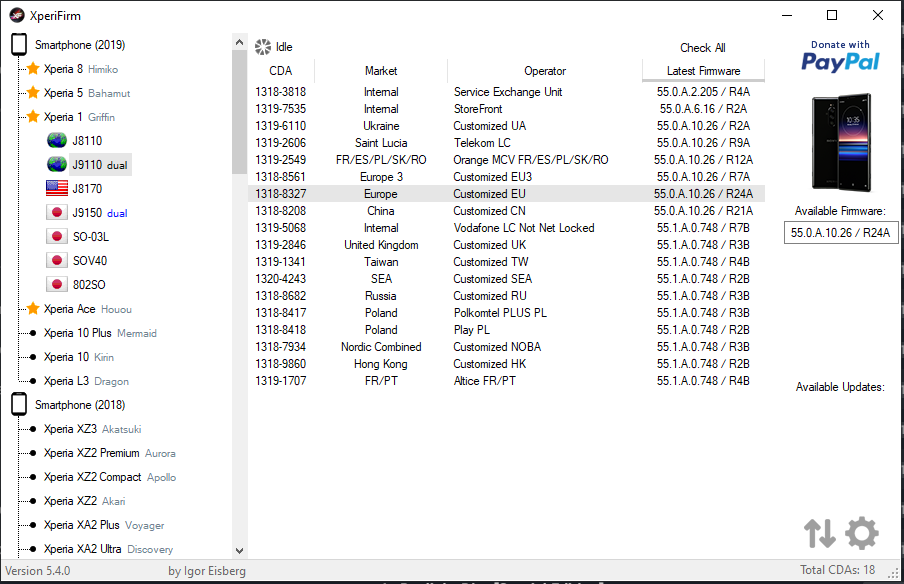Viewport: 904px width, 584px height.
Task: Click the Japan flag beside 802SO
Action: point(56,284)
